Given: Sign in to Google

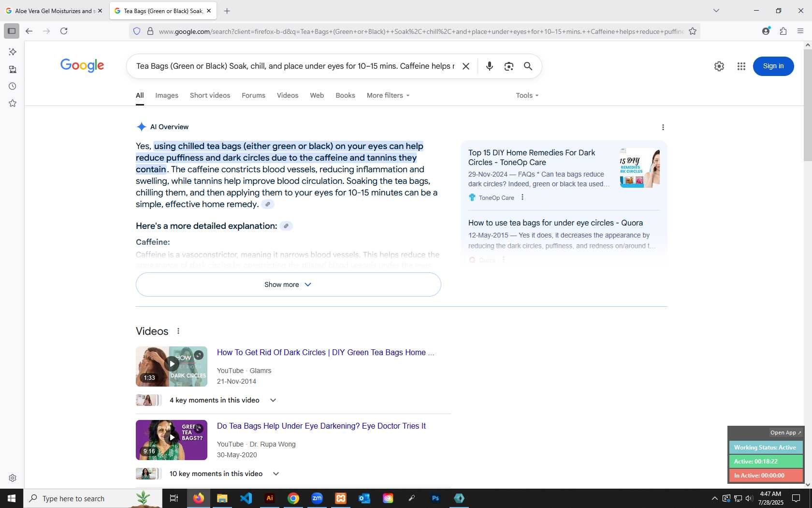Looking at the screenshot, I should [773, 66].
